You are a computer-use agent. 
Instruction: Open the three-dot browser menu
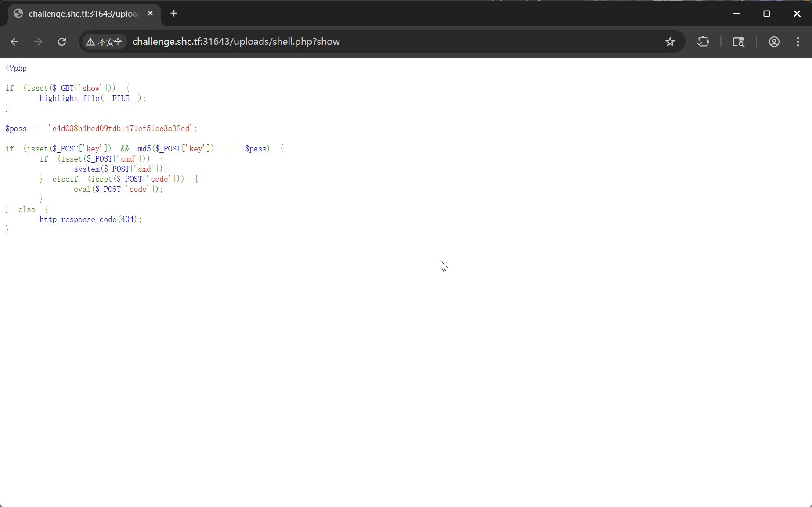click(798, 42)
